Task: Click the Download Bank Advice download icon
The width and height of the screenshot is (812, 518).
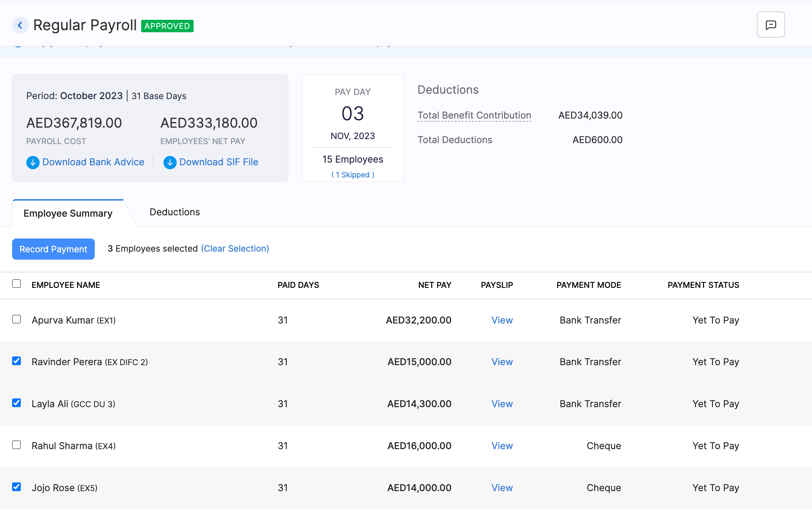Action: point(33,163)
